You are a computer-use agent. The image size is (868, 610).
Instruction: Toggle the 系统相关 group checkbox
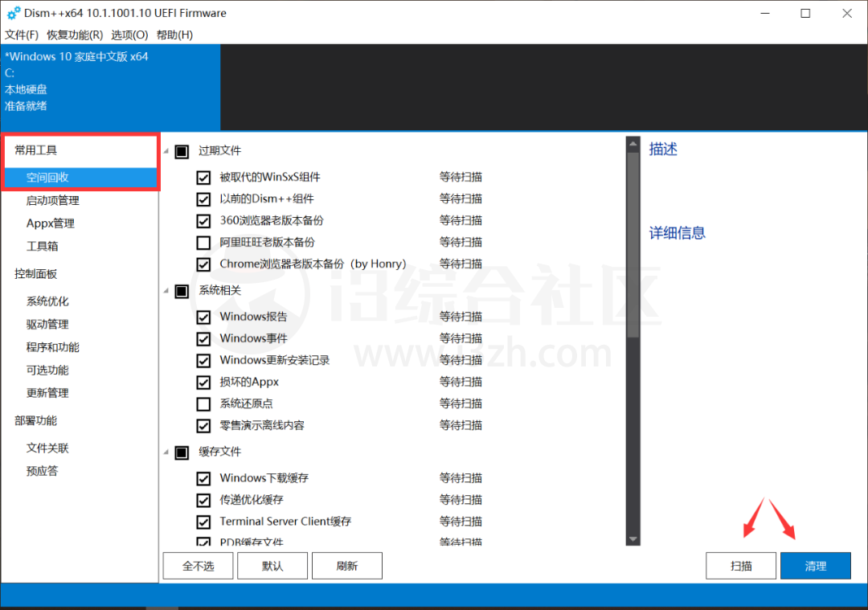(x=182, y=291)
